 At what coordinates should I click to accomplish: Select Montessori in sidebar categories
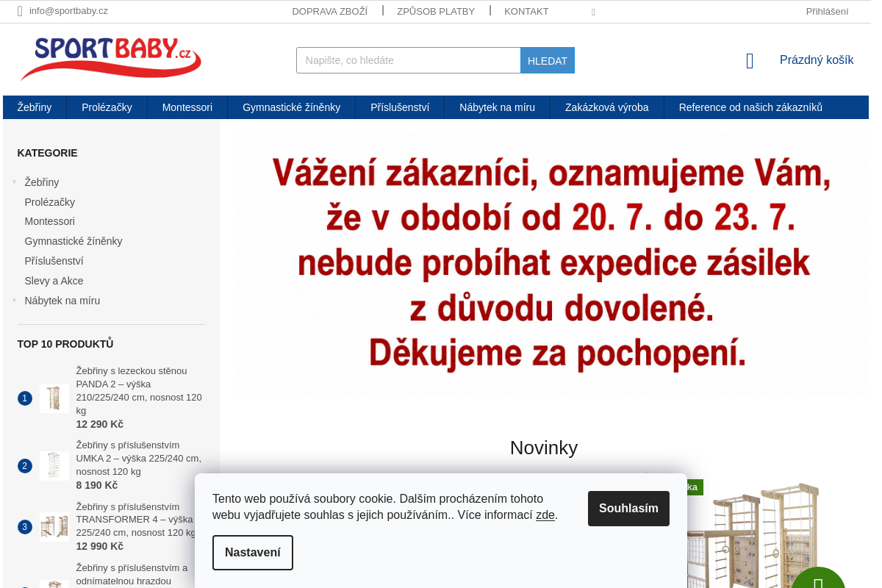pyautogui.click(x=50, y=221)
